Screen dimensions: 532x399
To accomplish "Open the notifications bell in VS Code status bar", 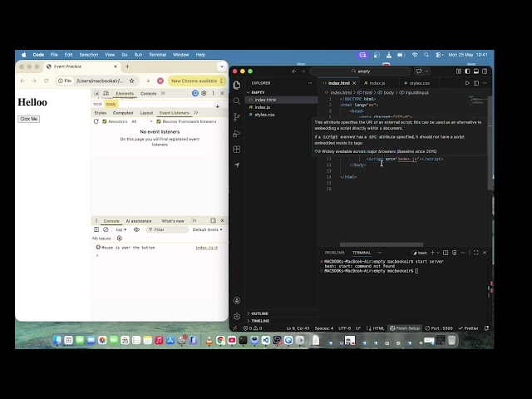I will 487,328.
